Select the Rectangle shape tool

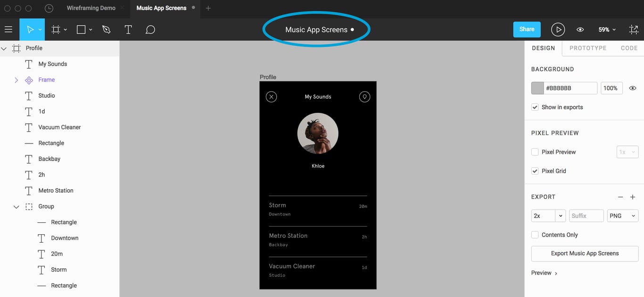click(81, 30)
